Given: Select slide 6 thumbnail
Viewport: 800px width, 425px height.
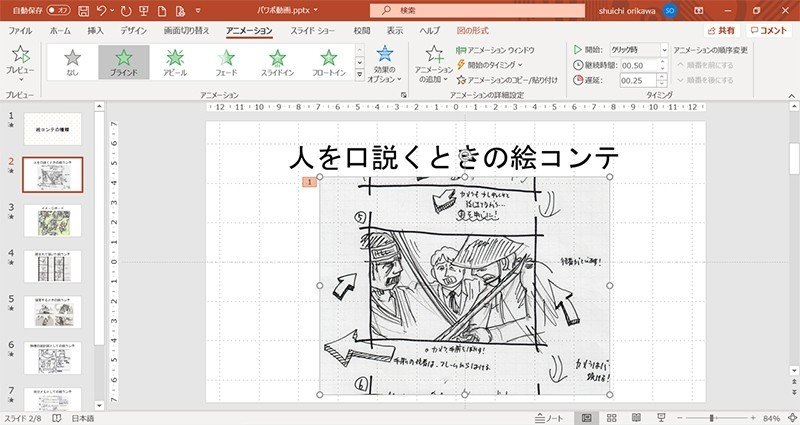Looking at the screenshot, I should (53, 358).
